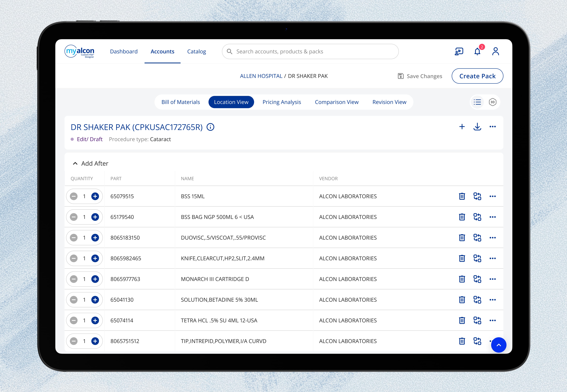Increase quantity of SOLUTION,BETADINE 5% 30ML
The width and height of the screenshot is (567, 392).
[x=95, y=300]
